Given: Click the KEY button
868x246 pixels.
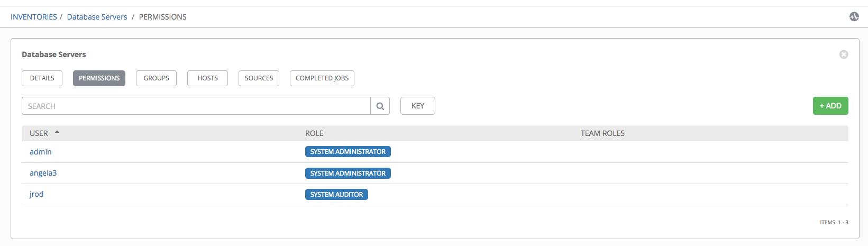Looking at the screenshot, I should point(418,106).
